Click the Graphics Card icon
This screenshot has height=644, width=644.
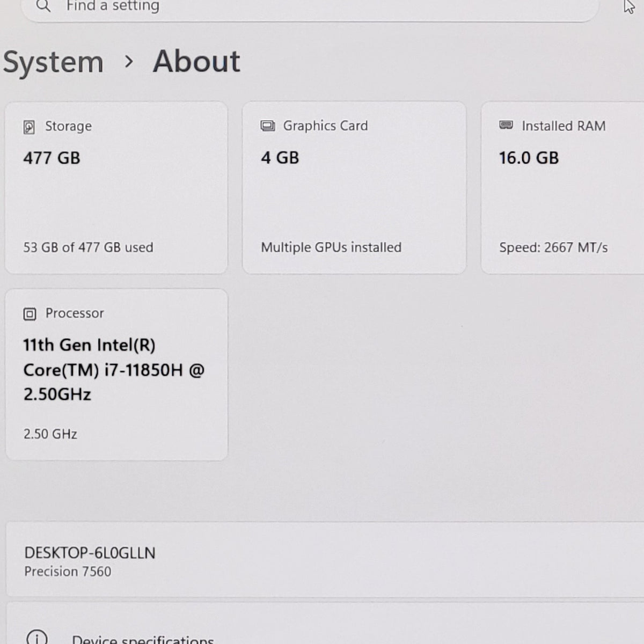click(267, 126)
